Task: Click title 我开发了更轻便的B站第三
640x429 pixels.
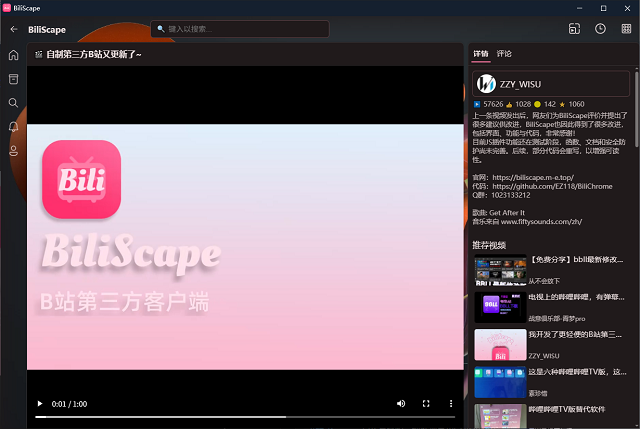Action: pos(575,335)
